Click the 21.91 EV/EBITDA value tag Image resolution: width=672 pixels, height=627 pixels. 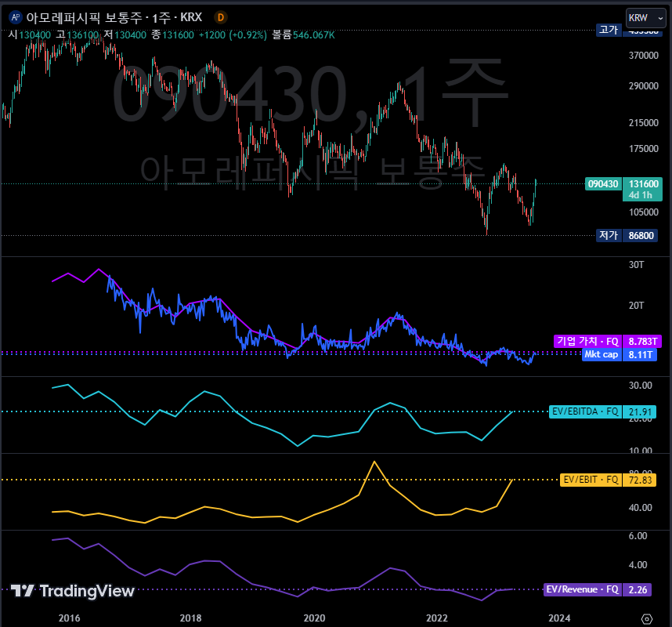pos(639,411)
